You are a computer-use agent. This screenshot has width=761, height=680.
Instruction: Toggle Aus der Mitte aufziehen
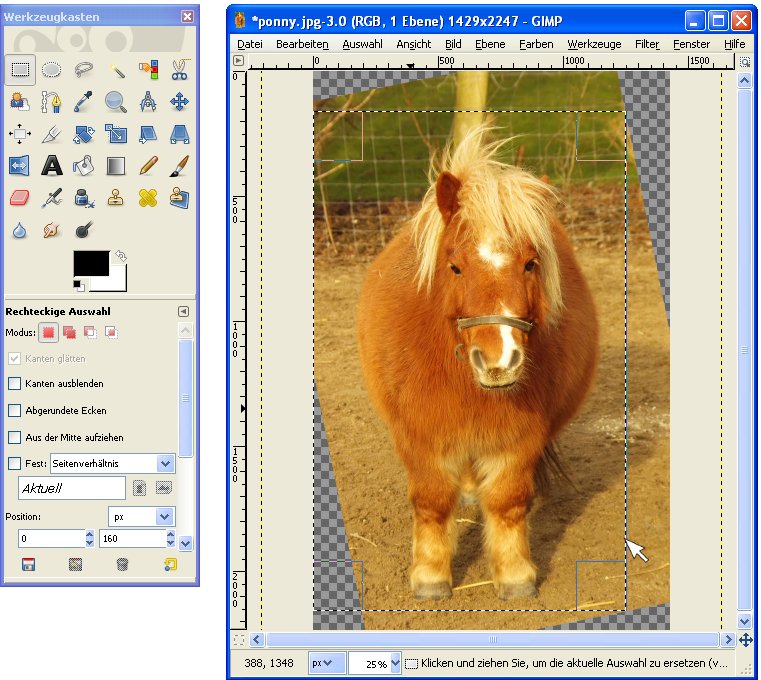(x=15, y=438)
